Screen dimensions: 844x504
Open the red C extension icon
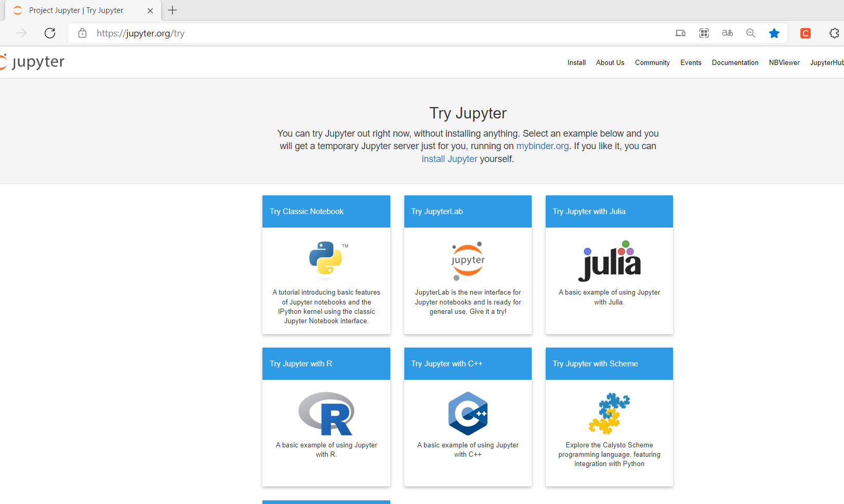(x=806, y=33)
